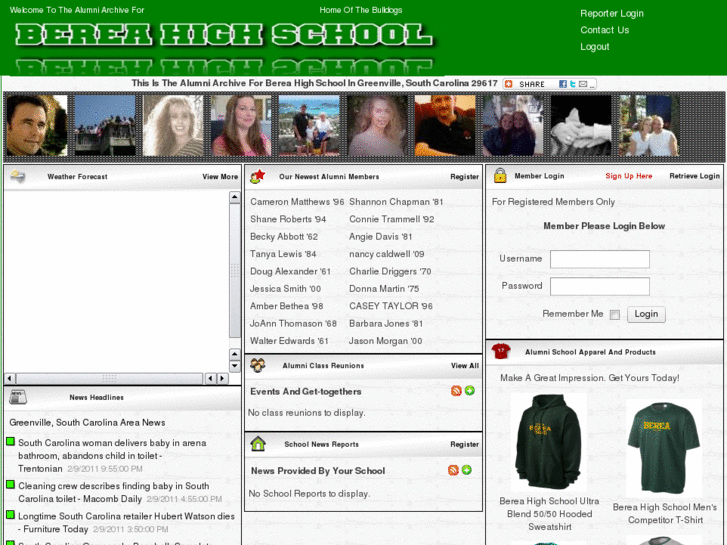Open first alumni photo of dark-haired man

tap(37, 125)
